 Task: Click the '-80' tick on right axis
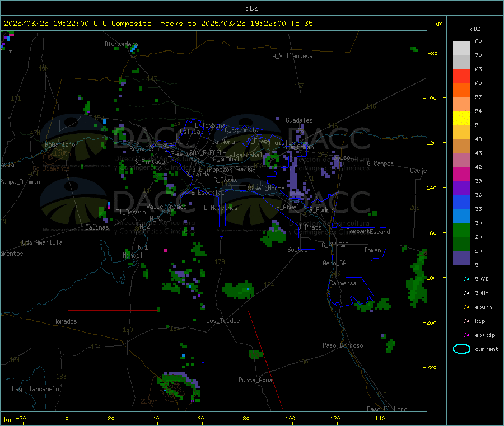(x=433, y=53)
